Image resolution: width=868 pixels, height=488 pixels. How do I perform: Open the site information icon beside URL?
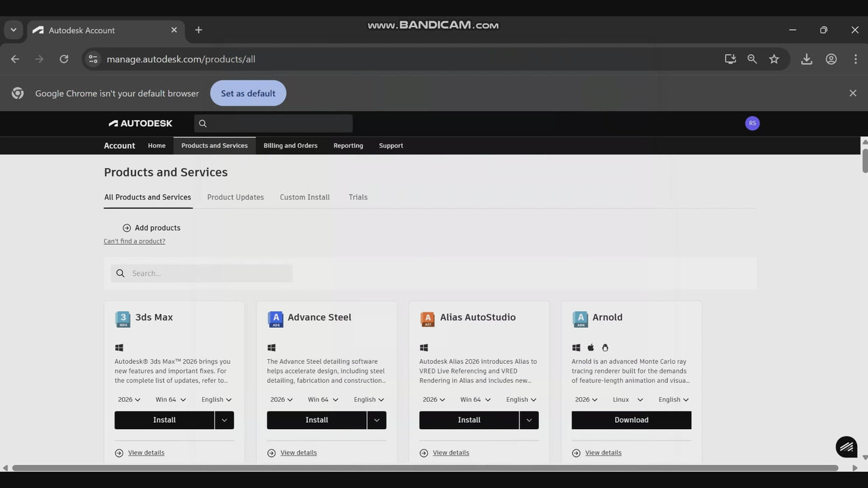click(94, 59)
